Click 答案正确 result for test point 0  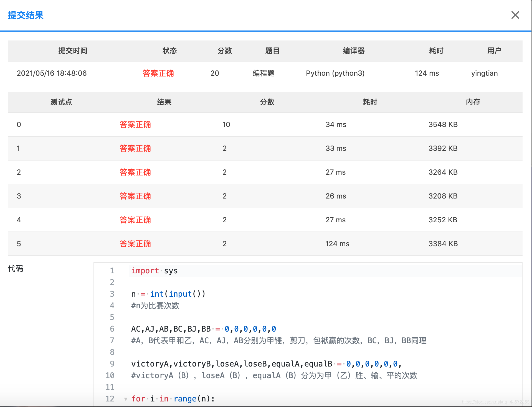point(135,124)
